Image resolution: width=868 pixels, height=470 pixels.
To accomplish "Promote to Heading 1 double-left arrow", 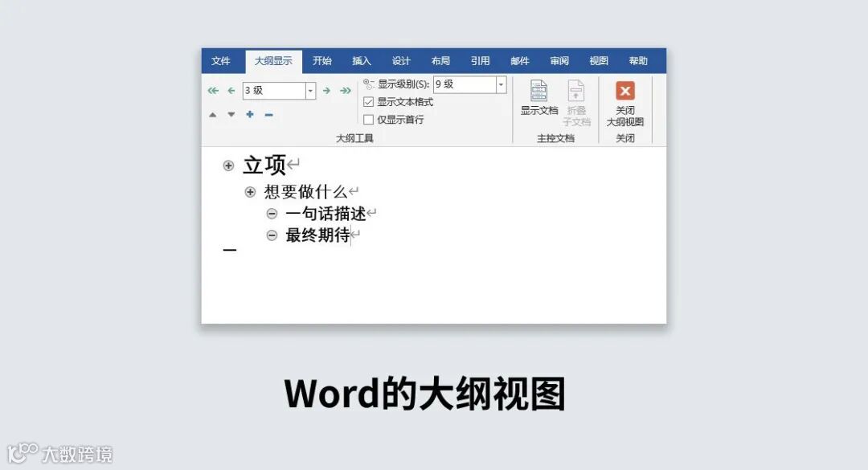I will tap(213, 90).
